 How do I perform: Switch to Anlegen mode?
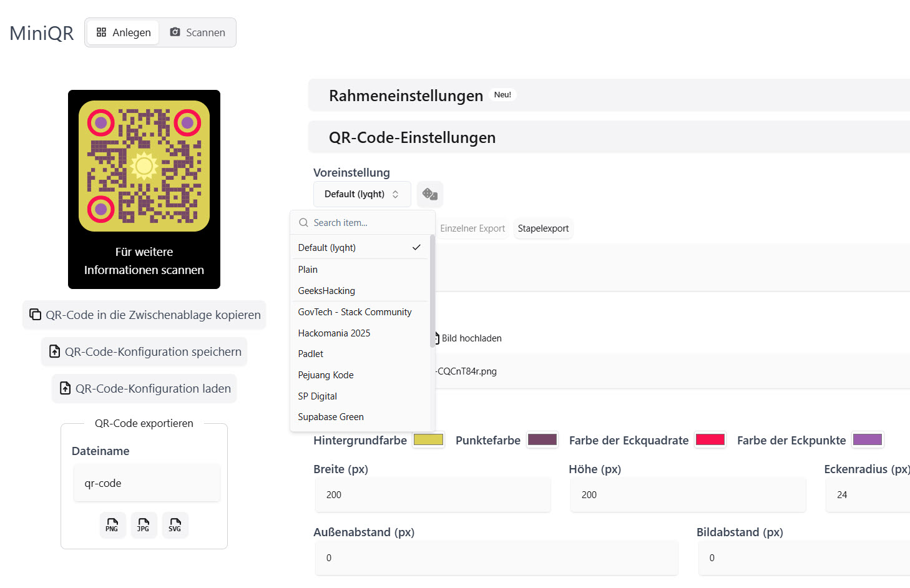(124, 32)
